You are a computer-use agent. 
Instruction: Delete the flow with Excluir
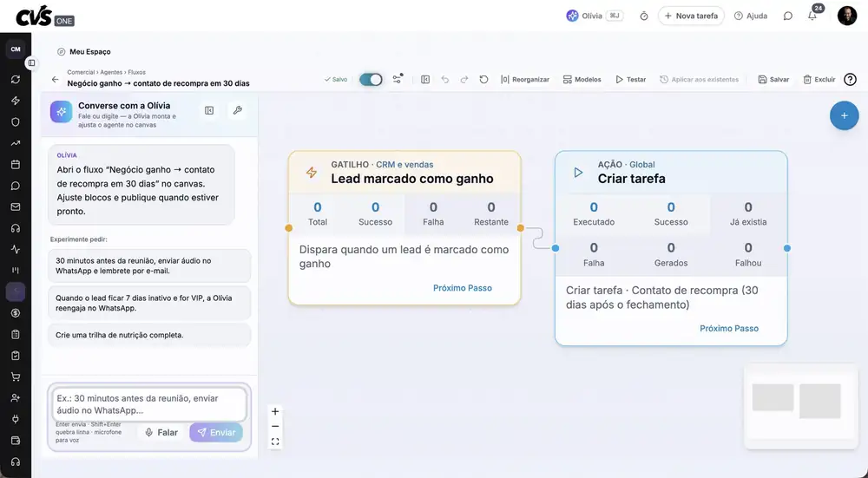819,80
